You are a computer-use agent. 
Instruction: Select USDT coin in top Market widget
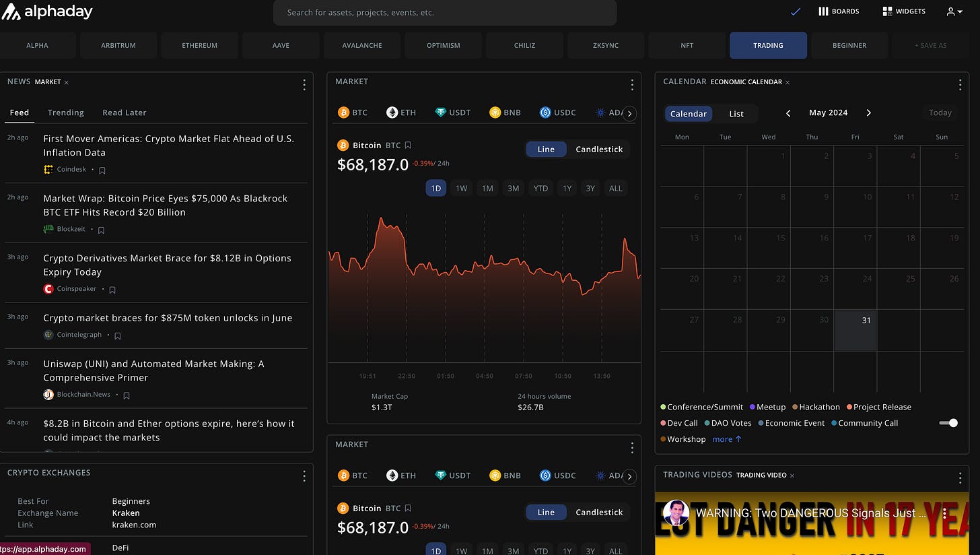point(453,112)
